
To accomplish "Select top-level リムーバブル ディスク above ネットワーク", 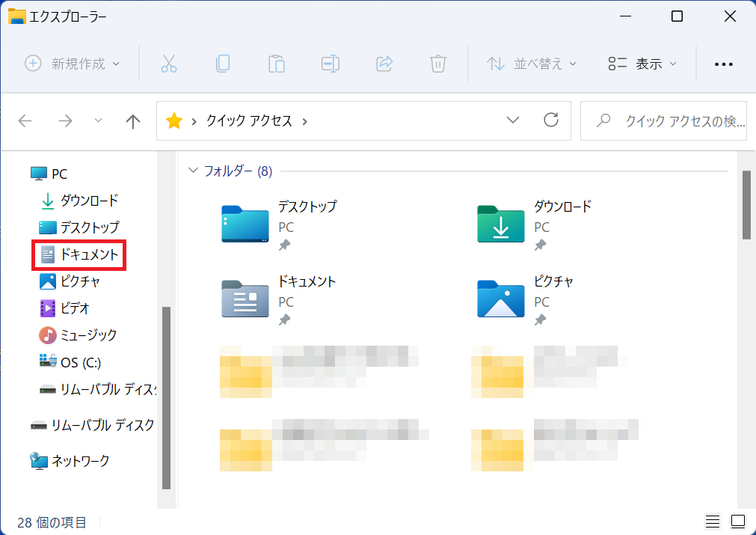I will tap(92, 425).
